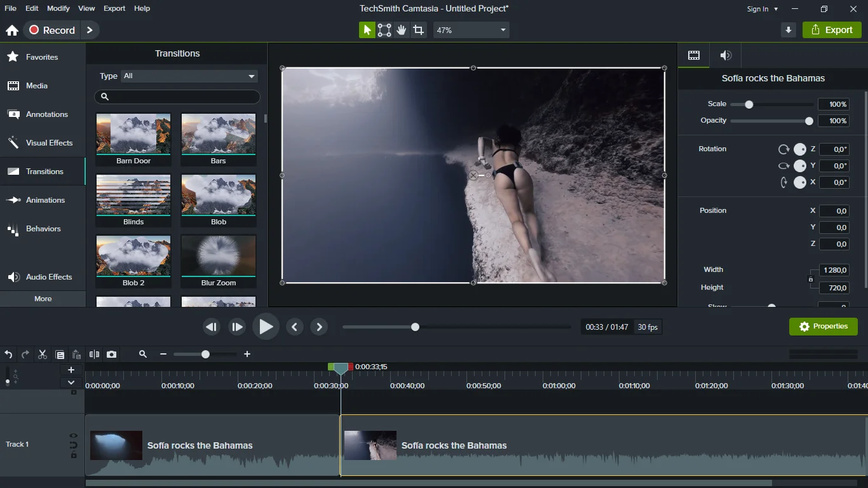
Task: Select the Blur Zoom transition thumbnail
Action: click(x=218, y=255)
